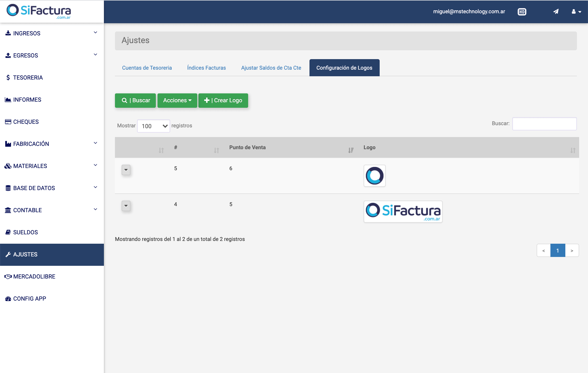Click the MercadoLibre handshake icon
588x373 pixels.
8,276
